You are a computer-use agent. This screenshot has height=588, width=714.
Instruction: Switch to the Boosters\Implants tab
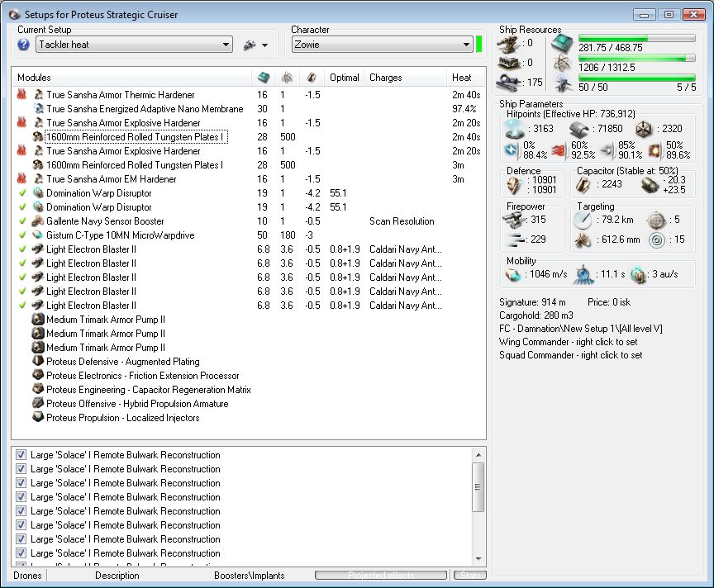point(249,576)
